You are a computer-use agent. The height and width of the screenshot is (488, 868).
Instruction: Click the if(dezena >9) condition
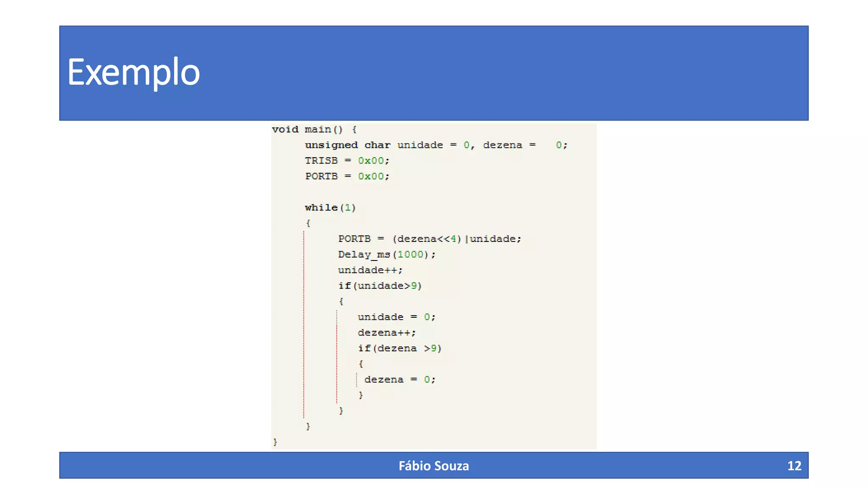399,348
